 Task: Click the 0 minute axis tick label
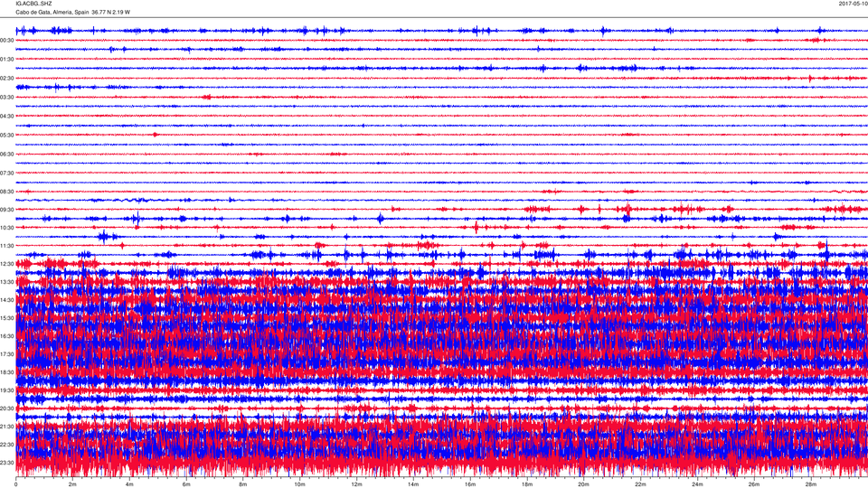(16, 484)
